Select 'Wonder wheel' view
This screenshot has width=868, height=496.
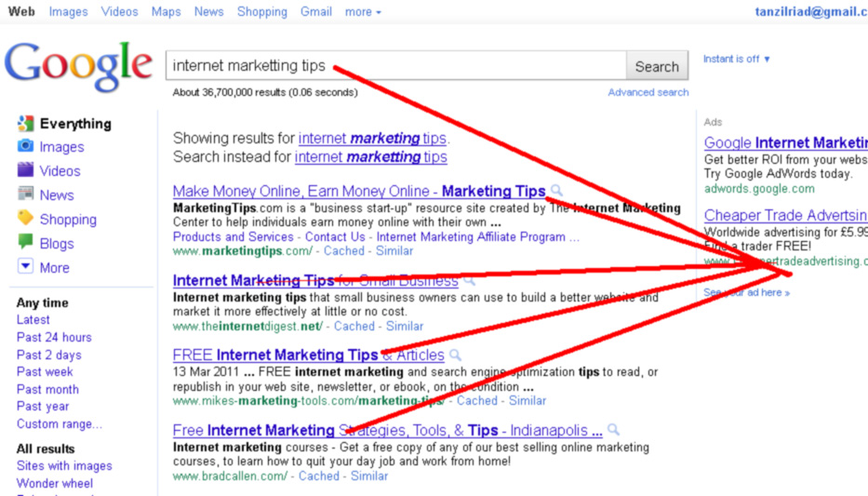pyautogui.click(x=55, y=483)
